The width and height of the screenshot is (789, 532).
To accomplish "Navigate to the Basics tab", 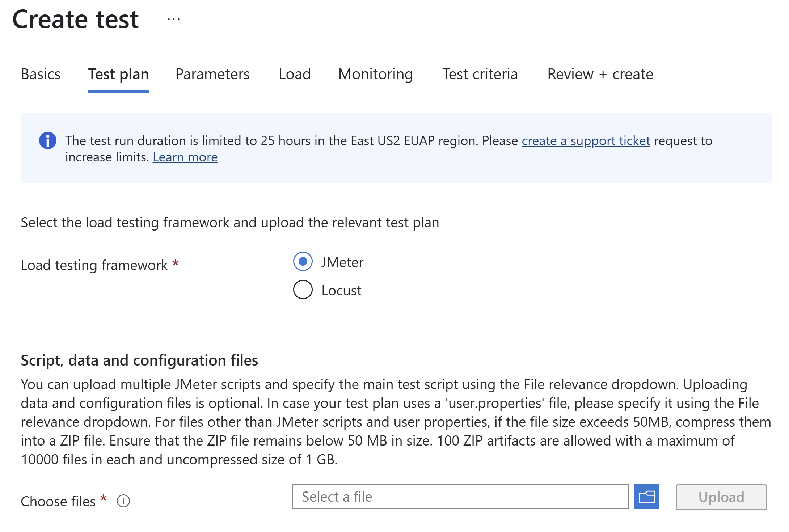I will (40, 73).
